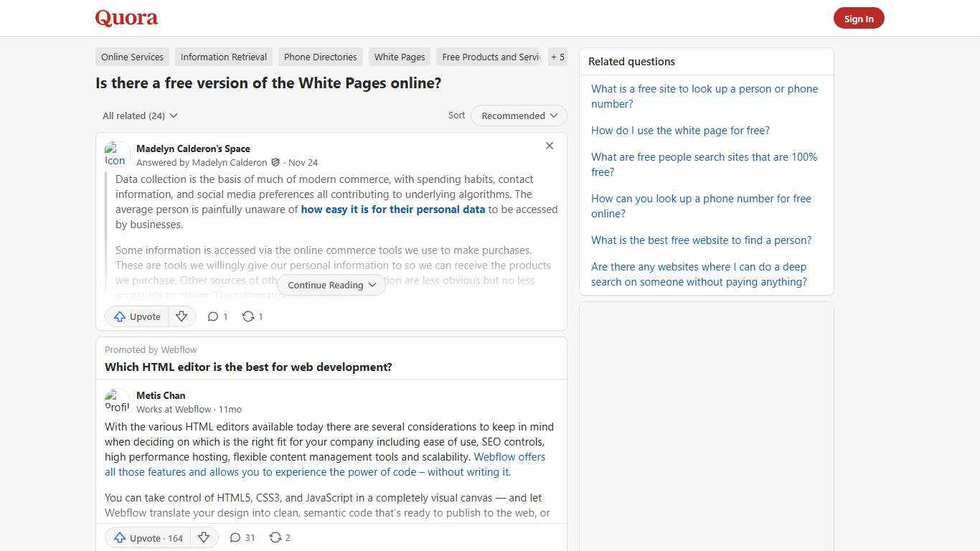Open comments on Madelyn Calderon's answer
This screenshot has height=551, width=980.
click(x=217, y=316)
